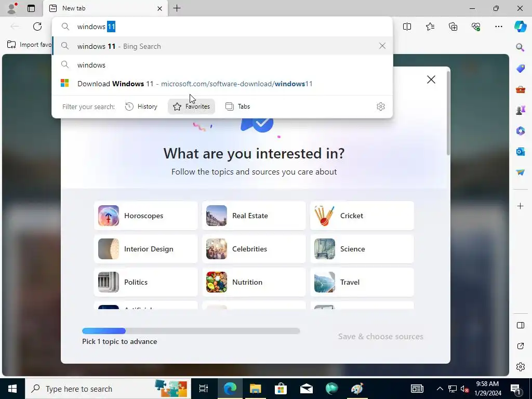532x399 pixels.
Task: Select the Real Estate topic
Action: coord(254,216)
